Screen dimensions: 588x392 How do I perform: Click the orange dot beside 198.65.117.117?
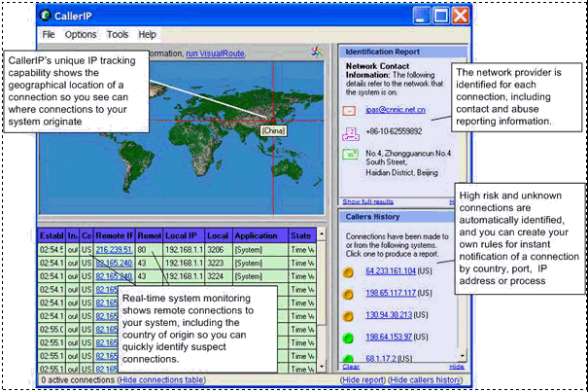click(348, 295)
